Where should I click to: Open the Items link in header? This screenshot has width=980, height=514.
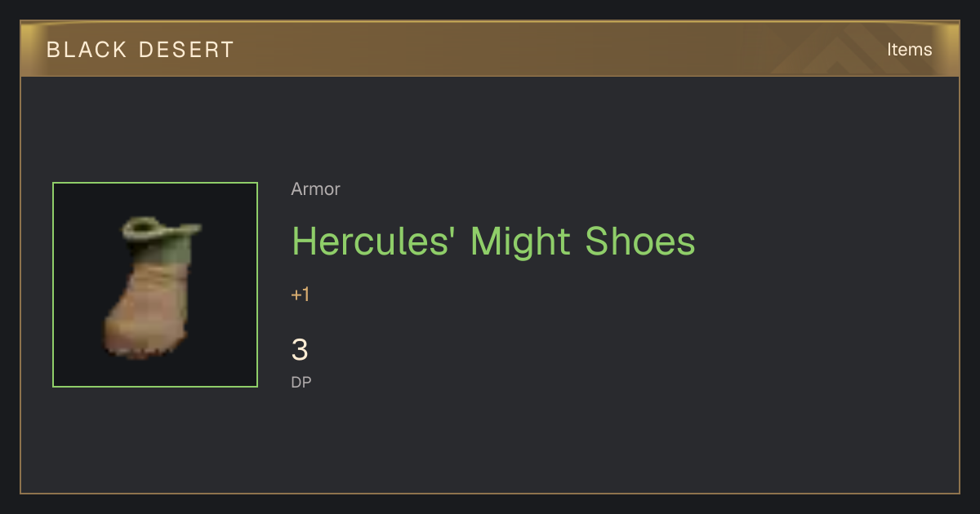coord(909,50)
